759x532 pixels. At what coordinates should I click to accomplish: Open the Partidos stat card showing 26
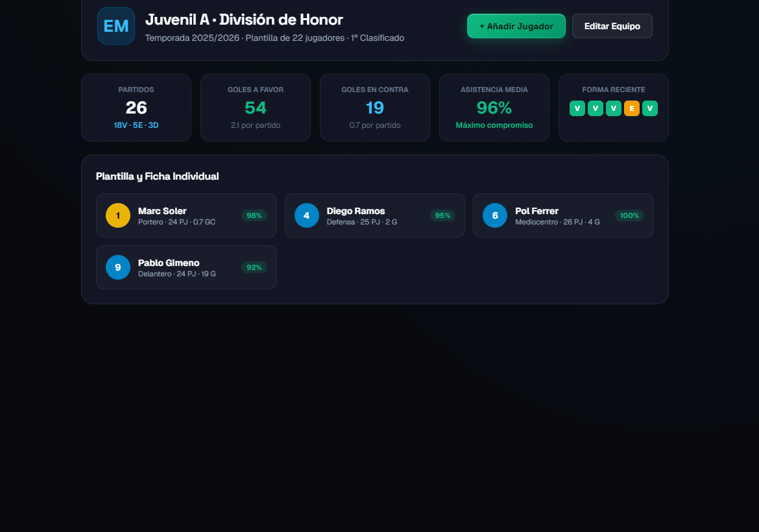tap(136, 108)
